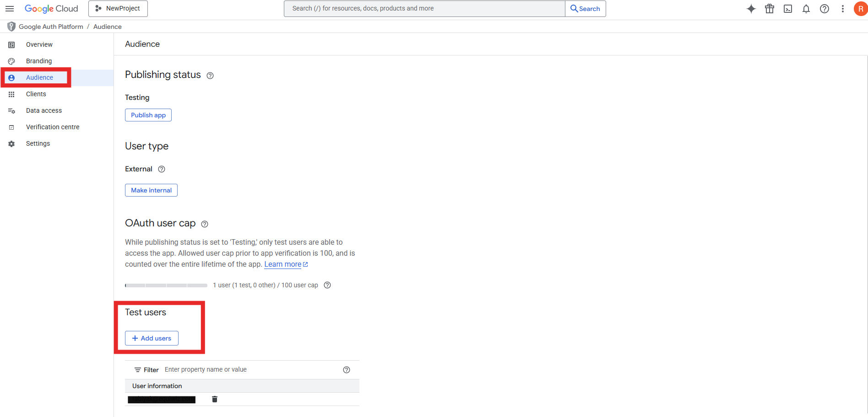Open the NewProject project picker

click(x=118, y=8)
